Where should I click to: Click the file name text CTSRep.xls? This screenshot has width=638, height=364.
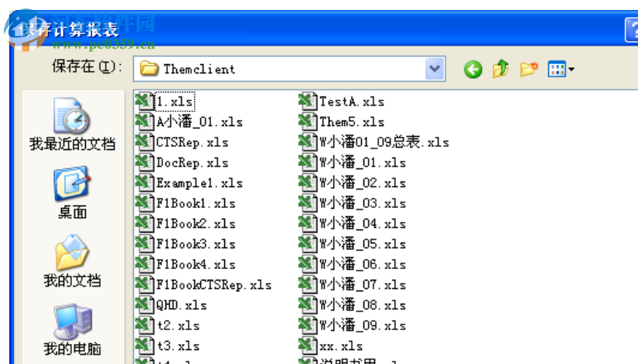point(193,142)
